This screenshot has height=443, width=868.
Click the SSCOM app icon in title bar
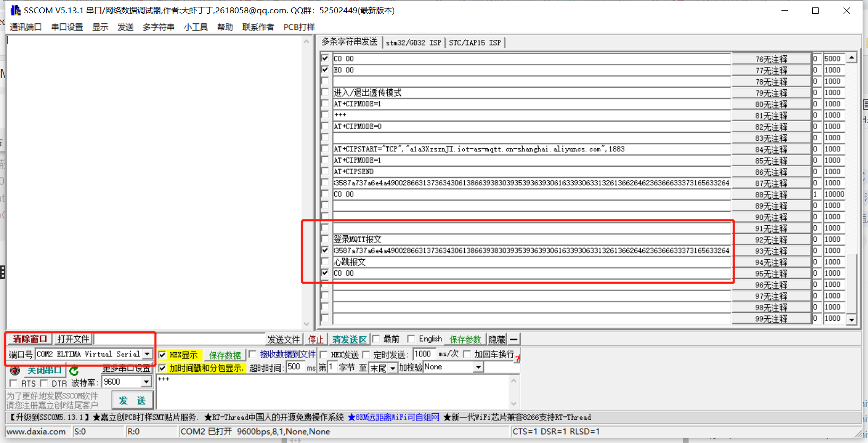[15, 10]
